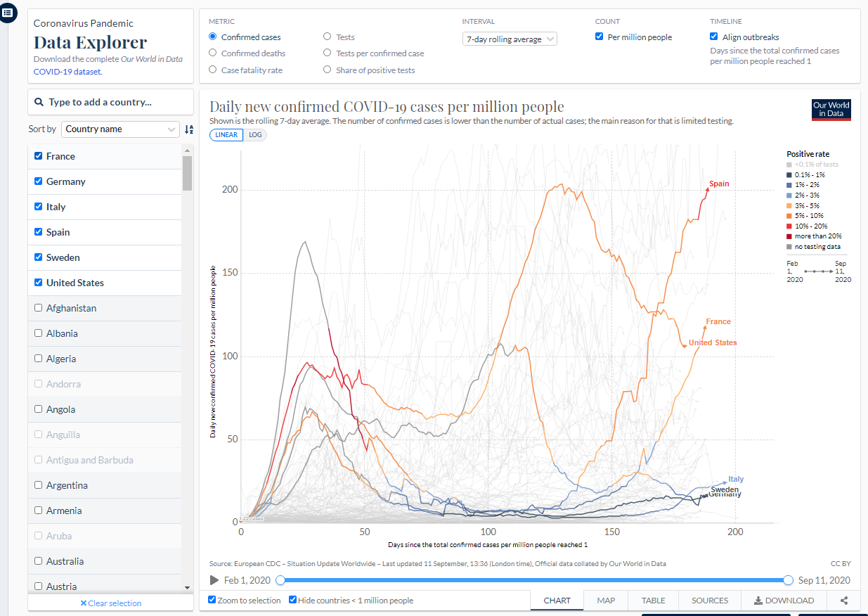The image size is (868, 616).
Task: Expand the Country name sort dropdown
Action: (x=121, y=129)
